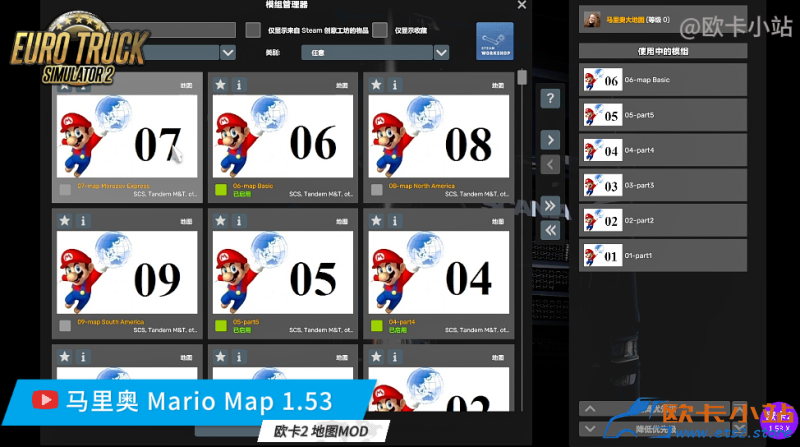Click info icon on the 02 mod card

click(x=395, y=357)
